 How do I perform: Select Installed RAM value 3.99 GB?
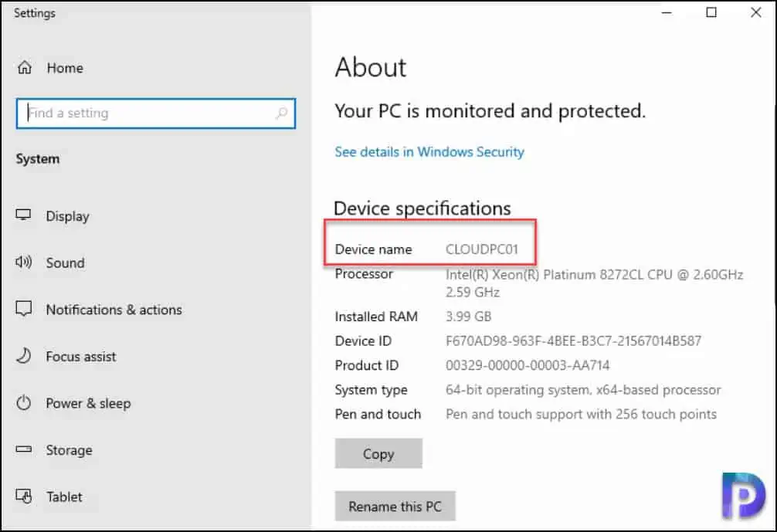click(468, 316)
